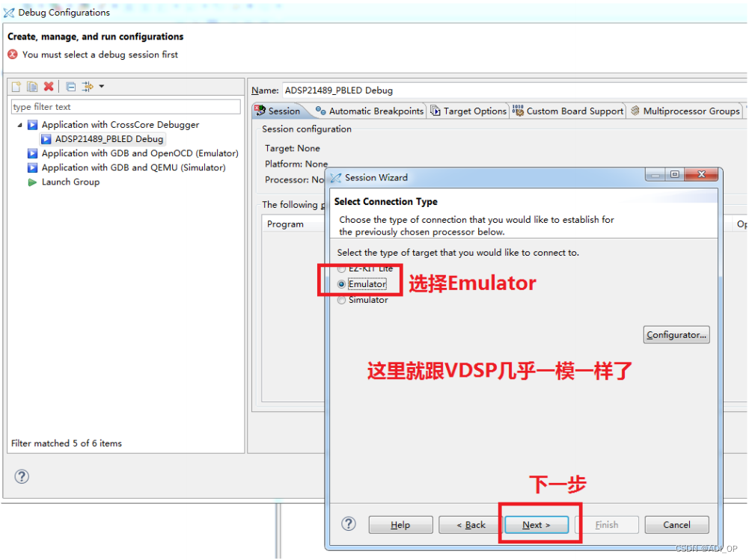Open the Configurator... button
The image size is (749, 560).
[x=676, y=335]
